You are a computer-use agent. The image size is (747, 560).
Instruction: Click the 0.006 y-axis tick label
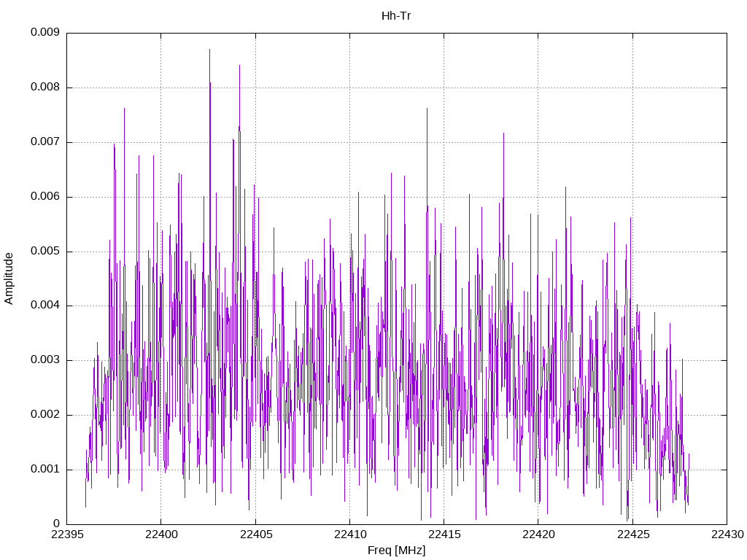[x=44, y=196]
